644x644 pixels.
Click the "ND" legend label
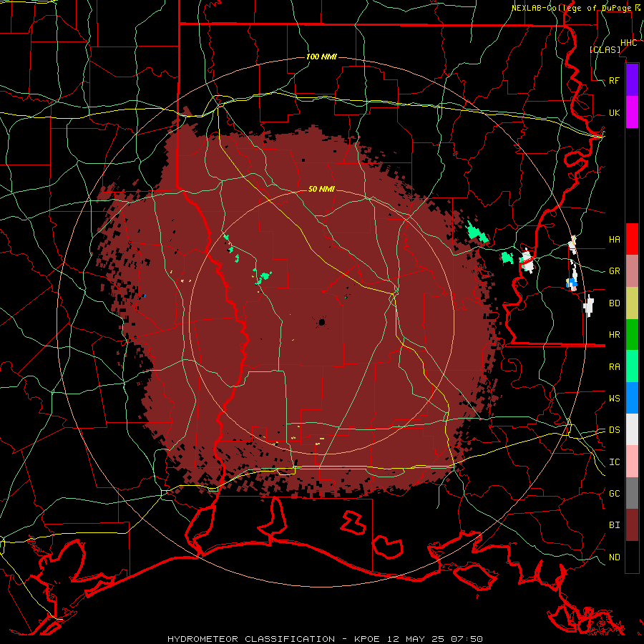pos(614,557)
